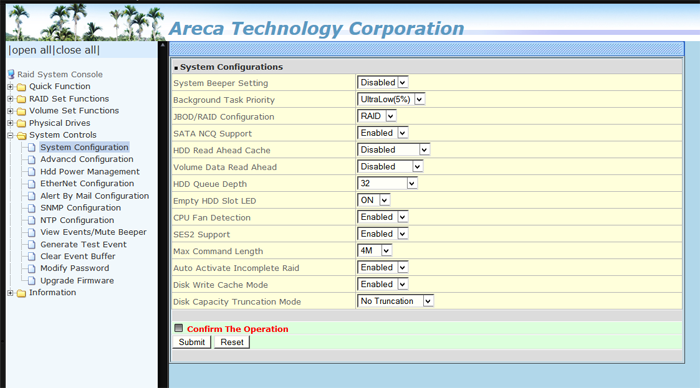
Task: Collapse the System Controls tree node
Action: click(10, 135)
